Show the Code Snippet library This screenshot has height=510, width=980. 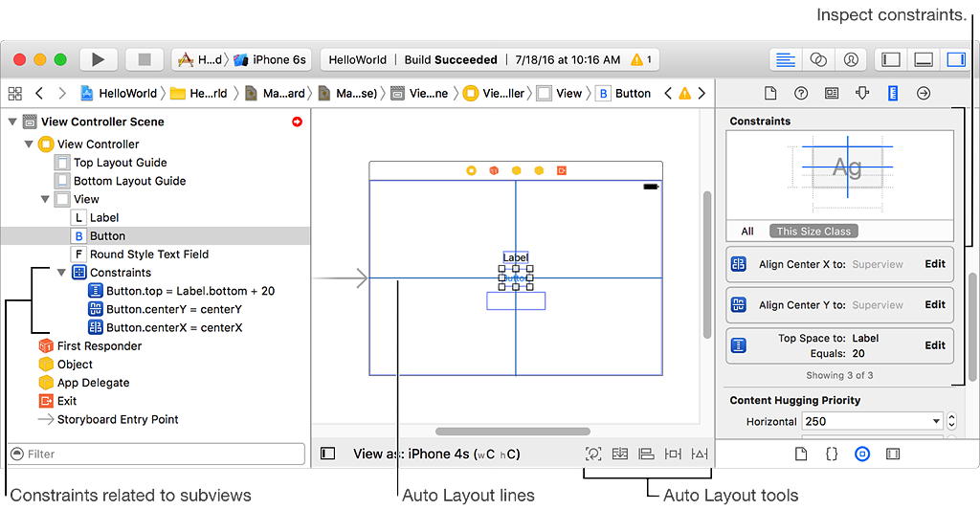(x=832, y=454)
